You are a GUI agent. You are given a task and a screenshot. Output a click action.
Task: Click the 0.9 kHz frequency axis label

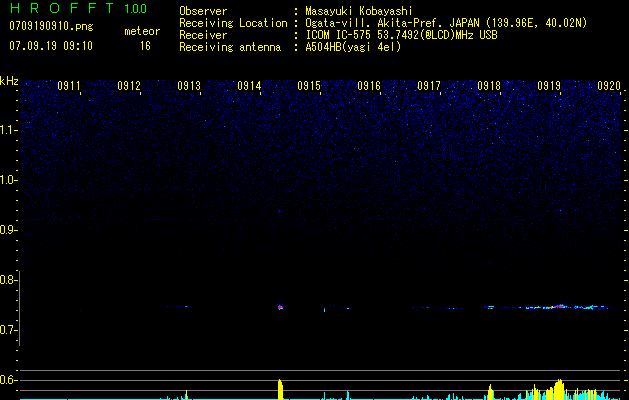[x=8, y=230]
